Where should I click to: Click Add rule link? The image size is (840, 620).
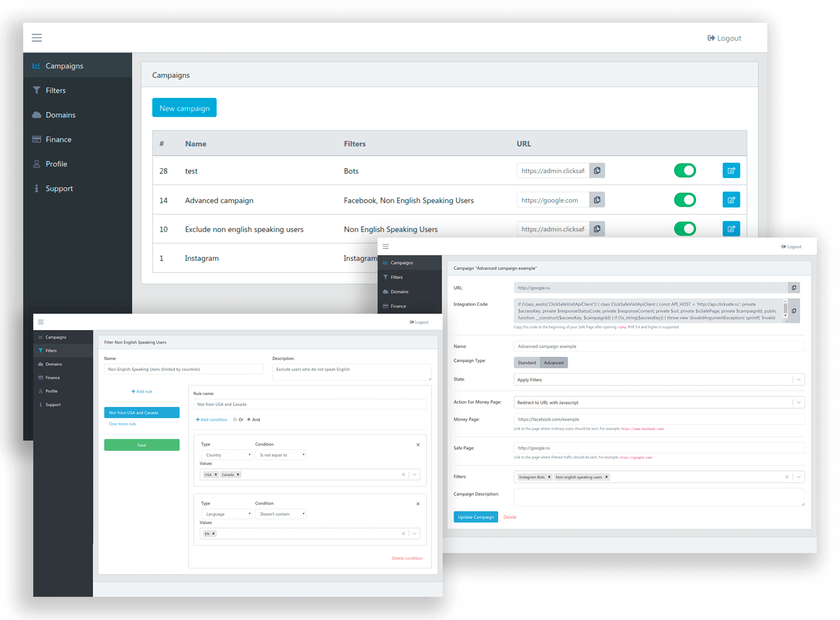[142, 392]
